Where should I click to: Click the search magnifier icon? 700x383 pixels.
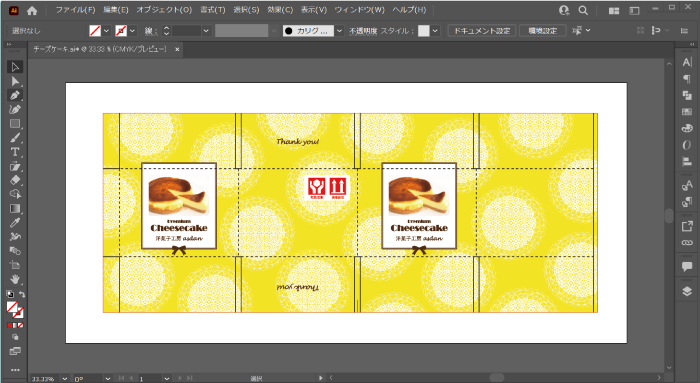pyautogui.click(x=583, y=10)
